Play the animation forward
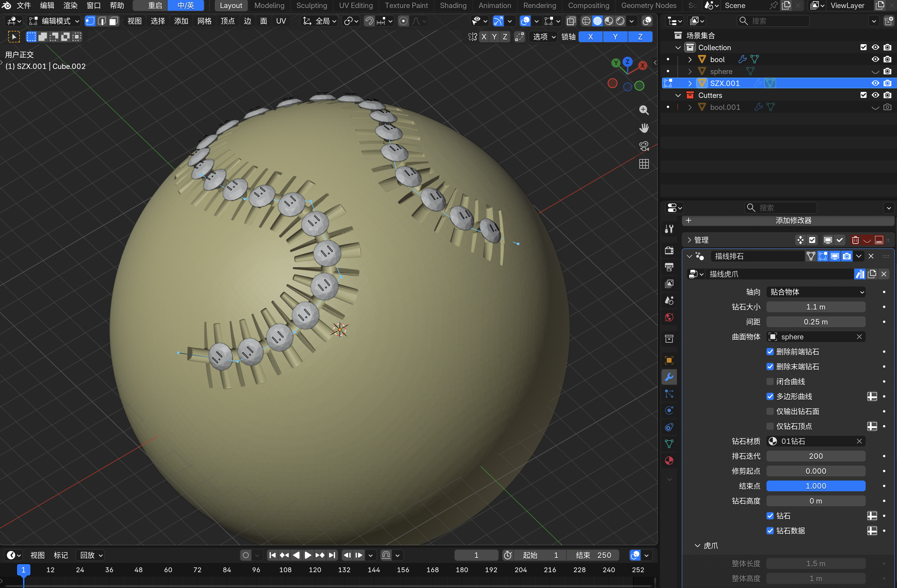 308,555
